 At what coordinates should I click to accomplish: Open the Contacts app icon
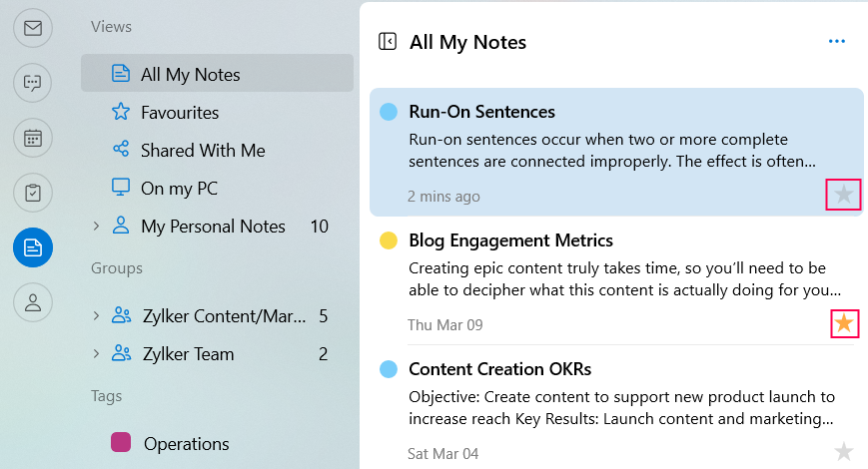click(33, 302)
